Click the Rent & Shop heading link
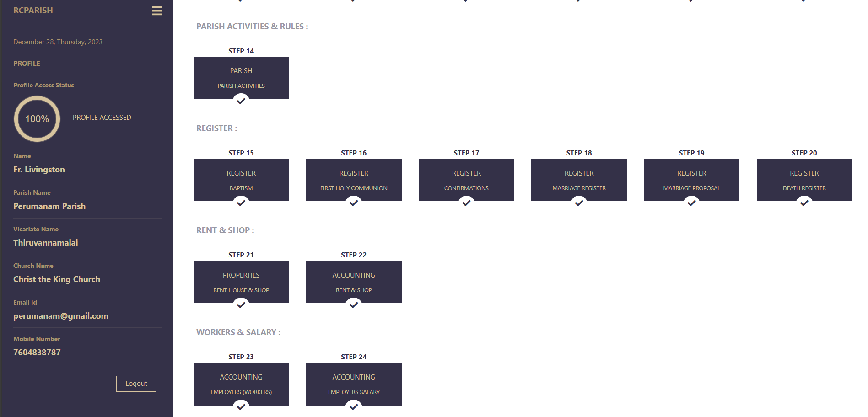Image resolution: width=868 pixels, height=417 pixels. click(225, 230)
